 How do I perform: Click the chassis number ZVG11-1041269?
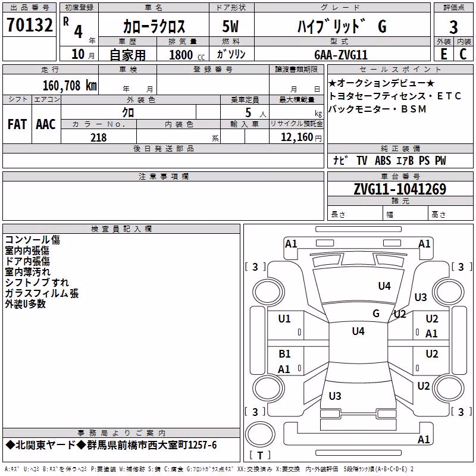[400, 189]
